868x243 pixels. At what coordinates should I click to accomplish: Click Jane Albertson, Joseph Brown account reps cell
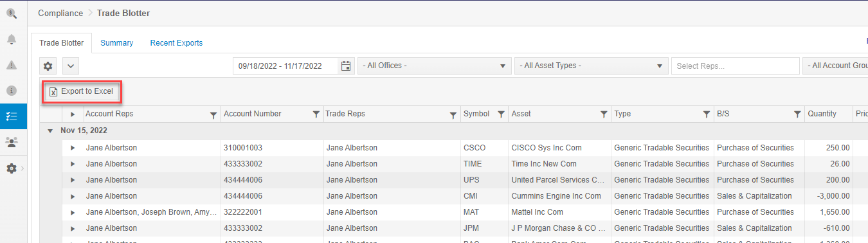pos(152,212)
